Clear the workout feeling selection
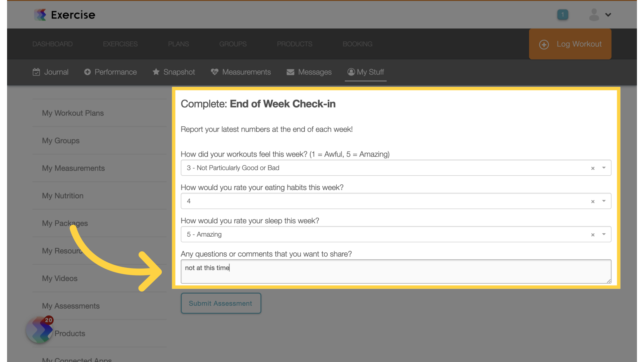644x362 pixels. pyautogui.click(x=592, y=168)
